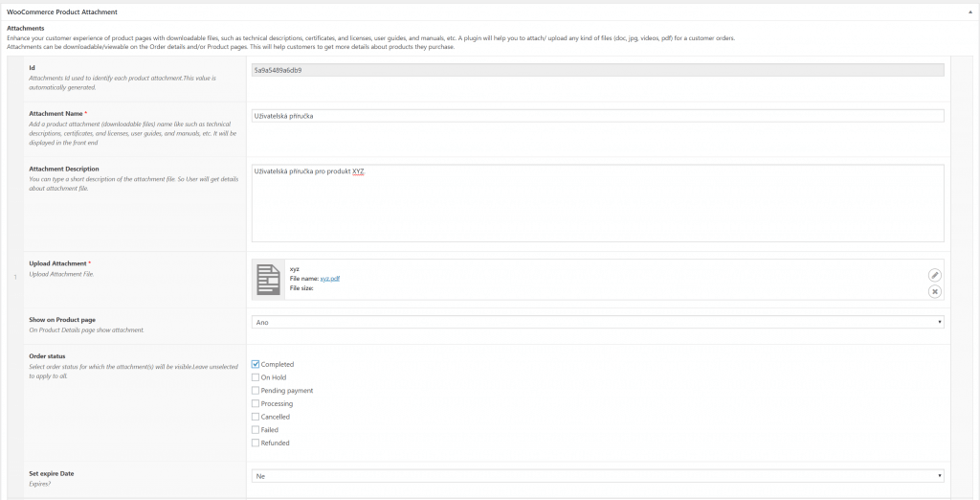980x500 pixels.
Task: Check the On Hold order status
Action: point(255,377)
